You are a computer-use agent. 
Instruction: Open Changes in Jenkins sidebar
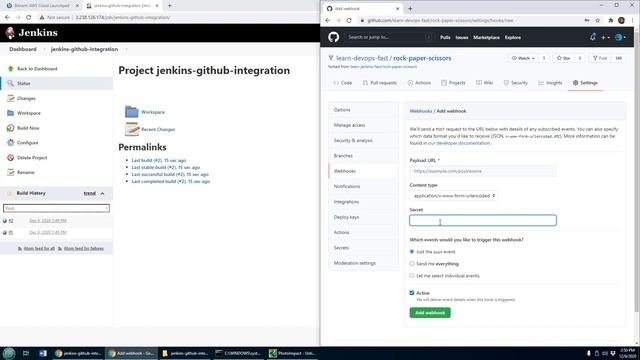26,98
